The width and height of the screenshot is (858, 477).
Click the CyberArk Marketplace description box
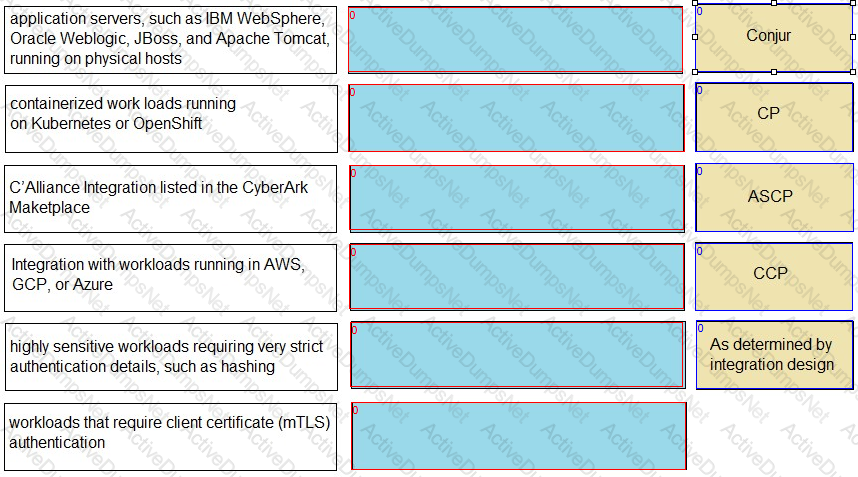pyautogui.click(x=170, y=199)
